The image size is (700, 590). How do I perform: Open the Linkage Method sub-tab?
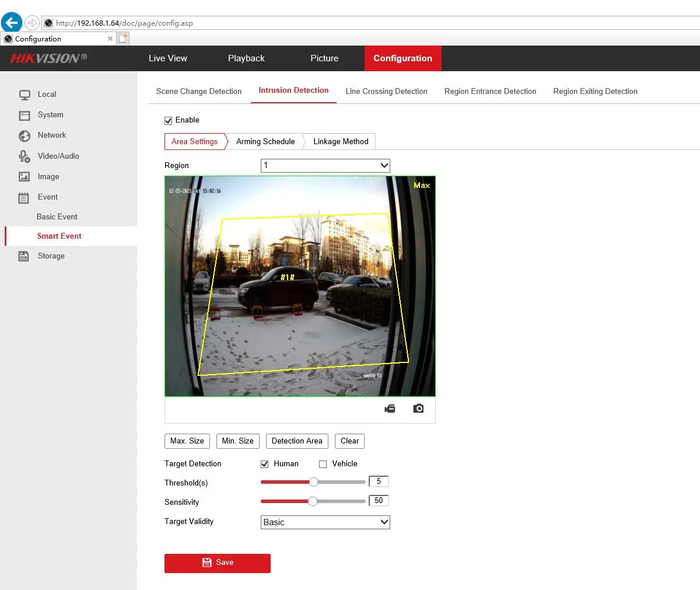pyautogui.click(x=341, y=142)
